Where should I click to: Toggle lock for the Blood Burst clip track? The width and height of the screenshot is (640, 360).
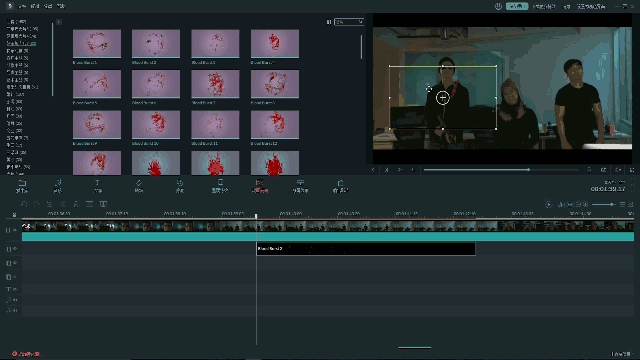coord(8,249)
